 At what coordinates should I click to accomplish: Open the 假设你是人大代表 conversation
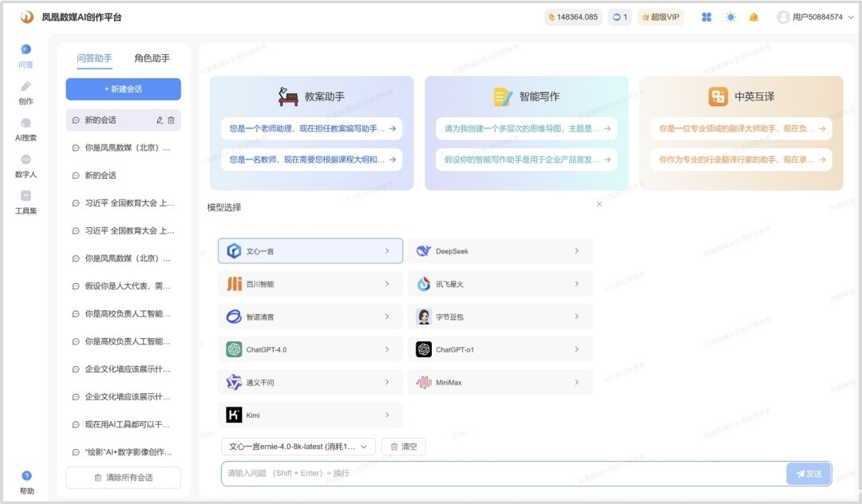click(x=123, y=286)
